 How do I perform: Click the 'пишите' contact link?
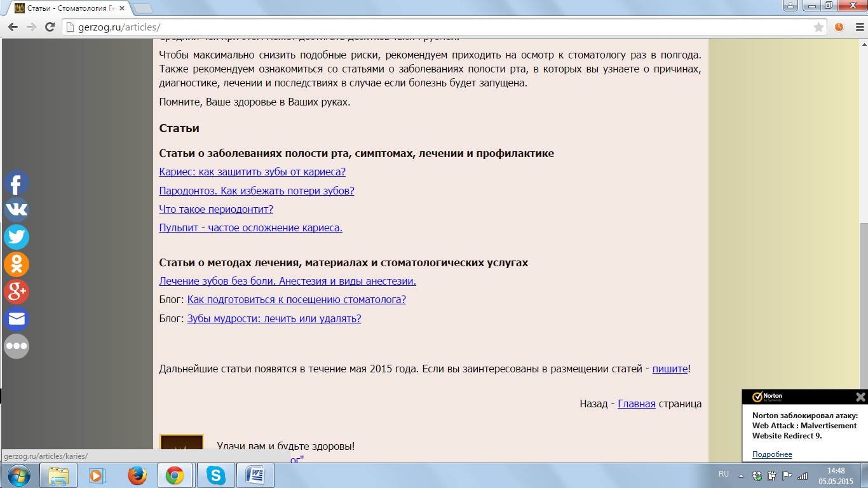[670, 369]
